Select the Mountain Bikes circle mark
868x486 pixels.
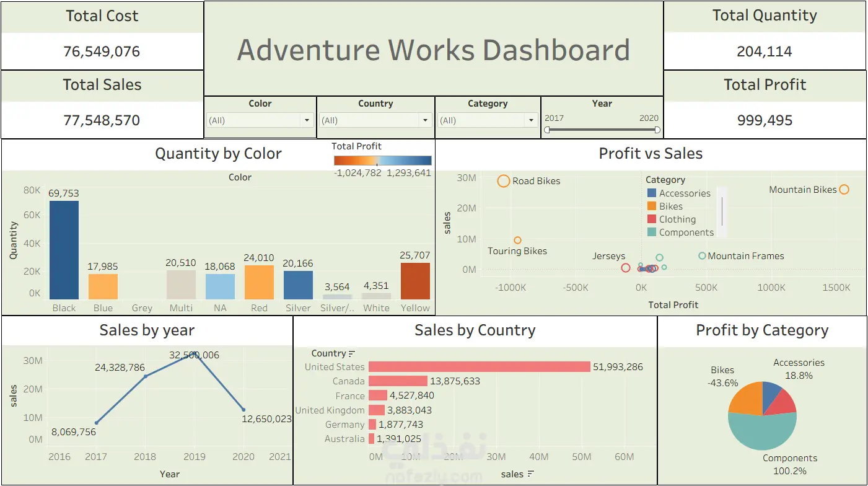point(844,190)
